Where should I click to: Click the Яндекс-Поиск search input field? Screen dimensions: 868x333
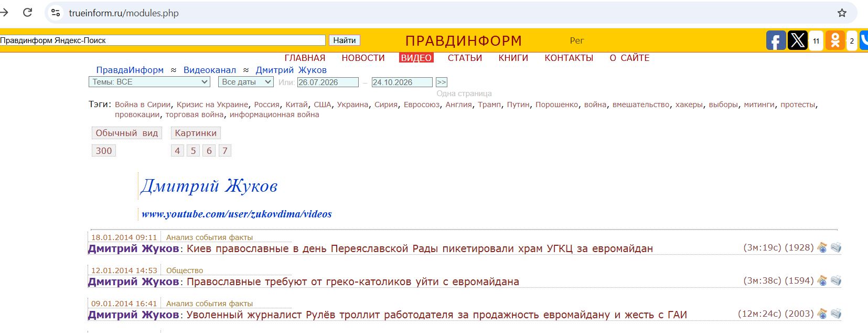click(163, 40)
